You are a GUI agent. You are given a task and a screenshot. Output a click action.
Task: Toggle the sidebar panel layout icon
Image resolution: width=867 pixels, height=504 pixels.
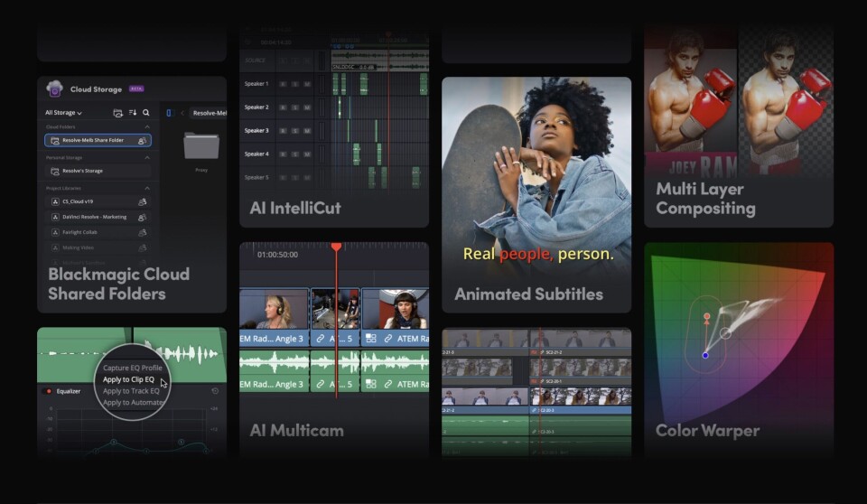pyautogui.click(x=169, y=113)
